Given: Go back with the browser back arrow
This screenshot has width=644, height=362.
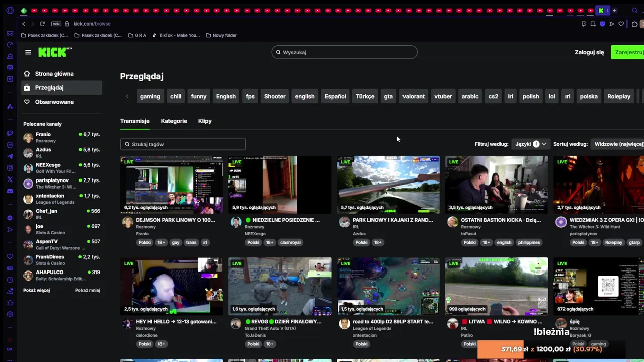Looking at the screenshot, I should (x=23, y=24).
